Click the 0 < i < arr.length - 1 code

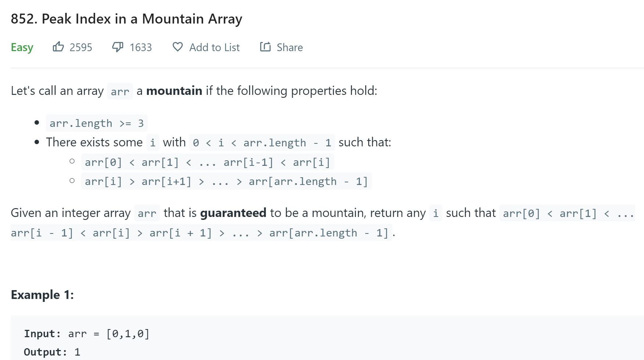tap(262, 143)
